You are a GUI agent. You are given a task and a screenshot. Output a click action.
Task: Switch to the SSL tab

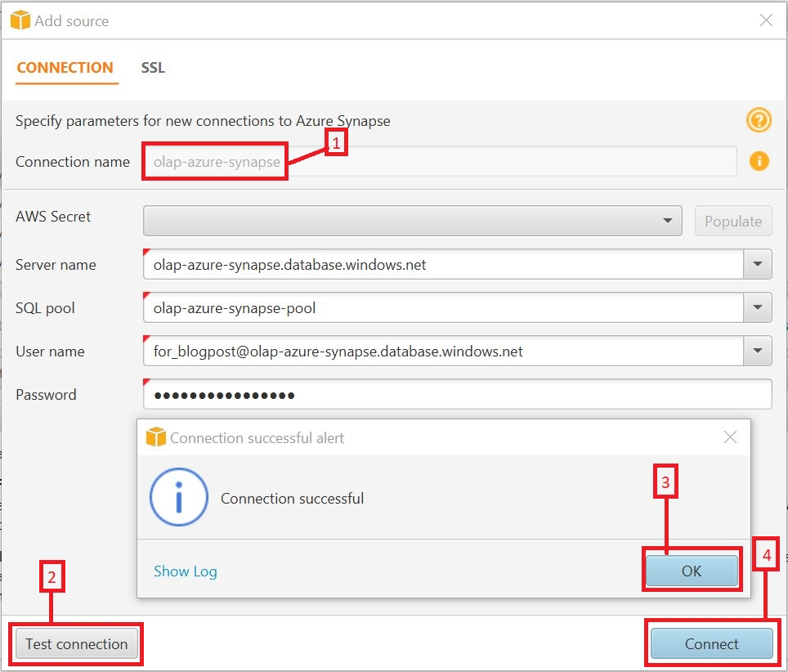coord(153,67)
